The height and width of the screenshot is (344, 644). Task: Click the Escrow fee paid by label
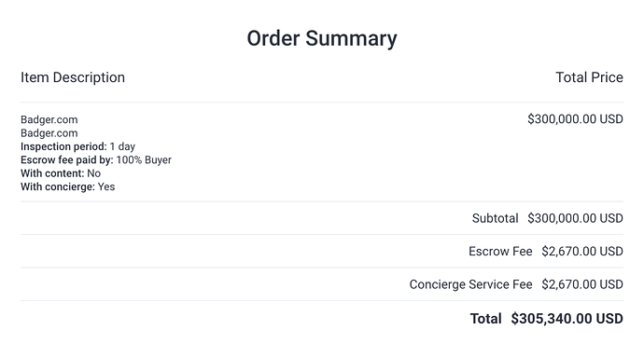point(67,160)
